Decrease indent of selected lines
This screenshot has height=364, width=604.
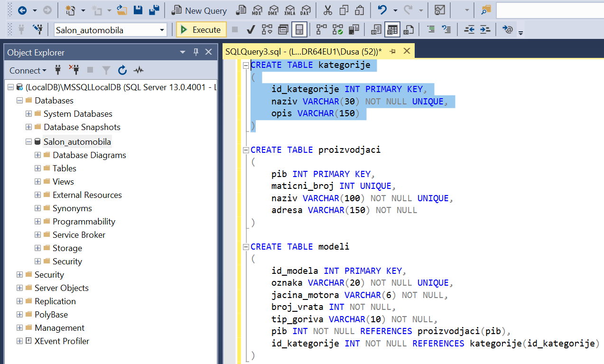(x=469, y=30)
